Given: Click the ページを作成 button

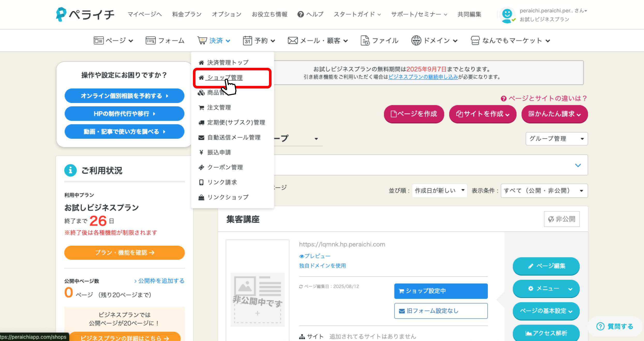Looking at the screenshot, I should 414,114.
